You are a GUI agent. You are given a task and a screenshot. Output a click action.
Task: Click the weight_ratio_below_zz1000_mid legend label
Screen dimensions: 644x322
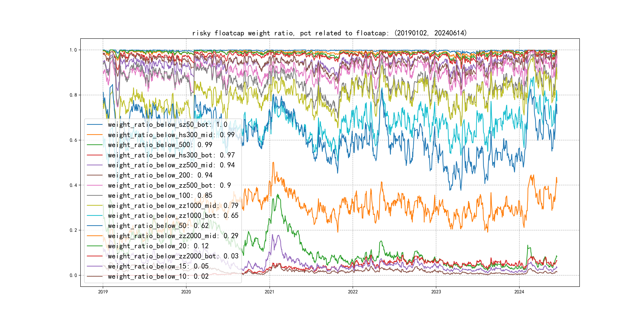pyautogui.click(x=173, y=206)
